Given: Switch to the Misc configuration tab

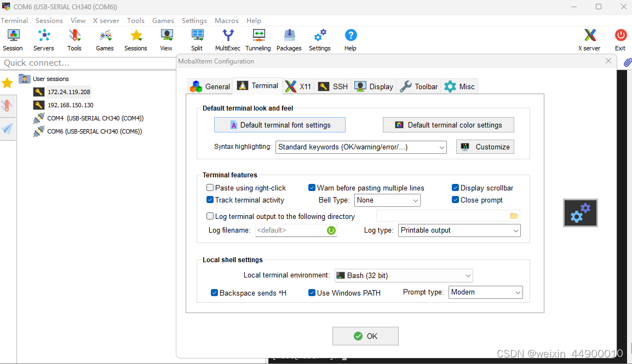Looking at the screenshot, I should coord(459,86).
